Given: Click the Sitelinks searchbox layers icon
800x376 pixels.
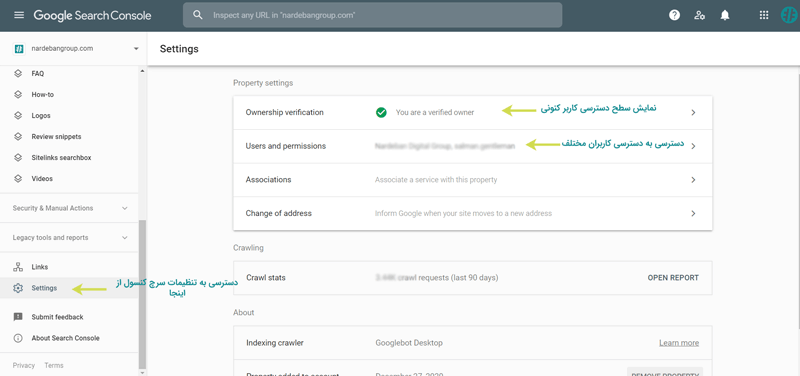Looking at the screenshot, I should tap(18, 158).
